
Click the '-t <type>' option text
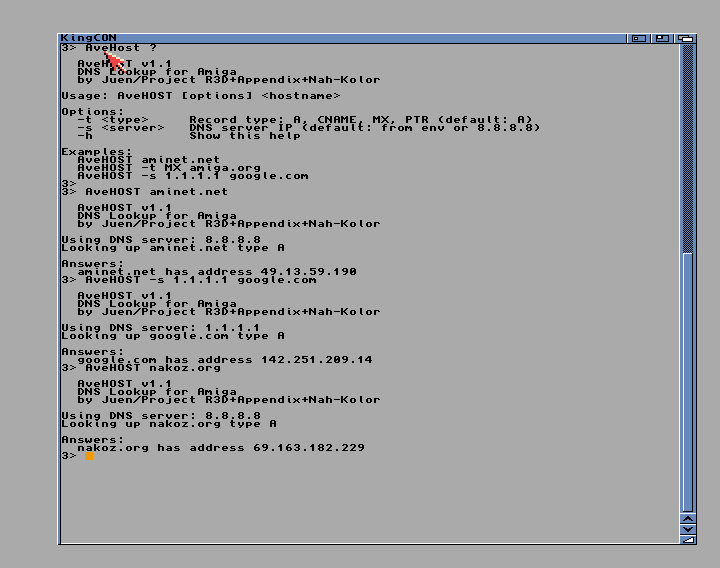[113, 120]
